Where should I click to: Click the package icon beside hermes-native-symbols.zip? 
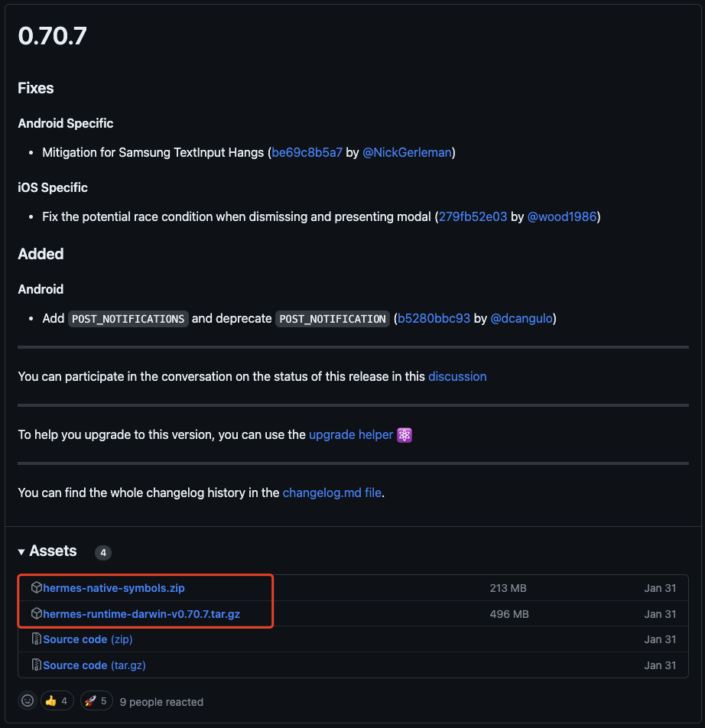point(35,588)
